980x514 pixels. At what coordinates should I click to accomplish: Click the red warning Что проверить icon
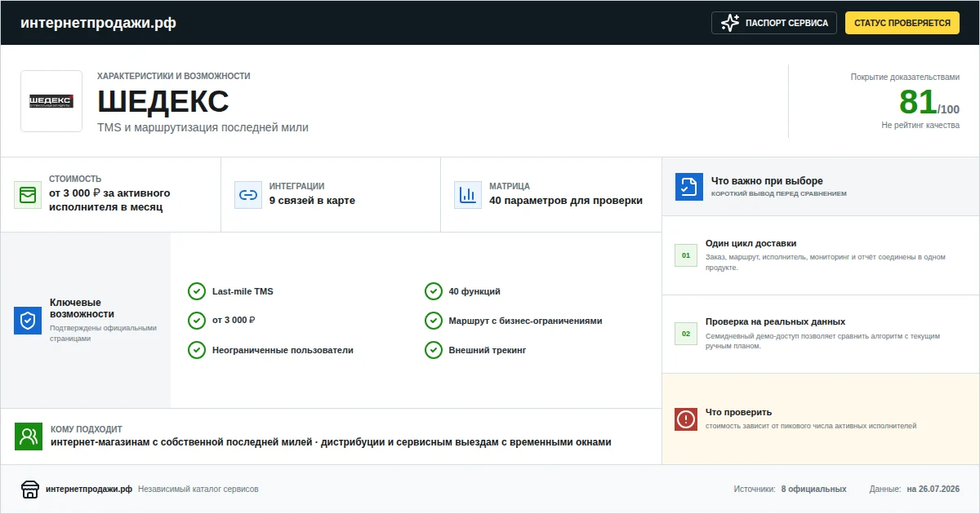(x=686, y=419)
